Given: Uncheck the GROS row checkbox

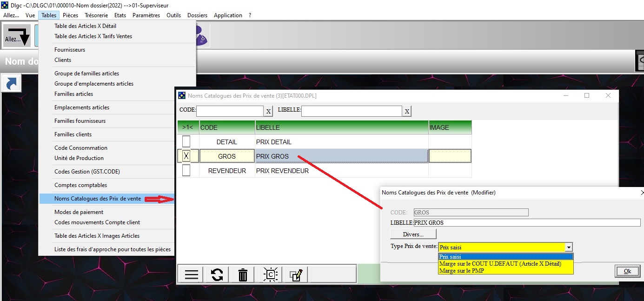Looking at the screenshot, I should tap(186, 156).
